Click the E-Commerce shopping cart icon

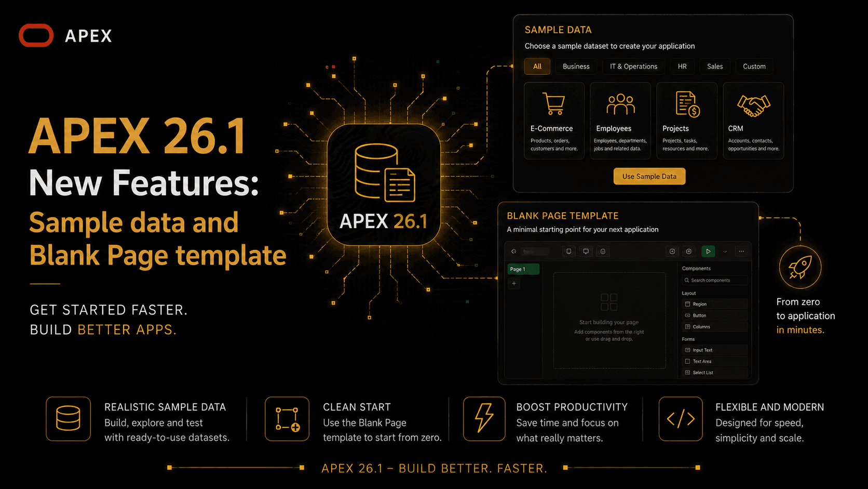point(553,103)
